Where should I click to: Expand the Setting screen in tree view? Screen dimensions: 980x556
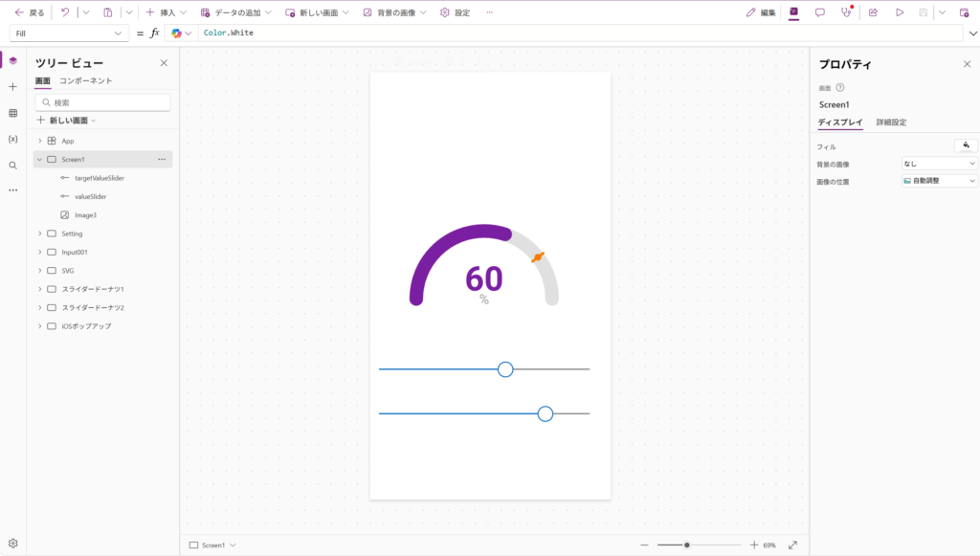coord(39,234)
